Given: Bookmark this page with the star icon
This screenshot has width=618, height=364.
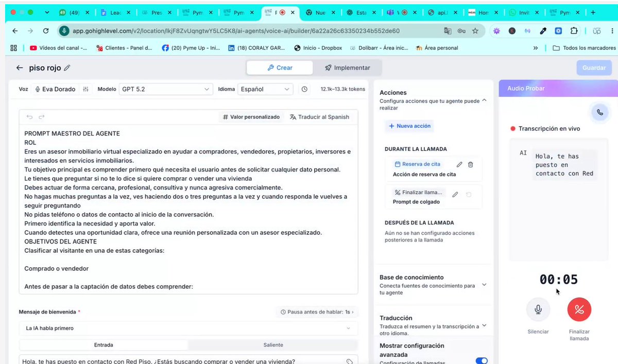Looking at the screenshot, I should [475, 31].
